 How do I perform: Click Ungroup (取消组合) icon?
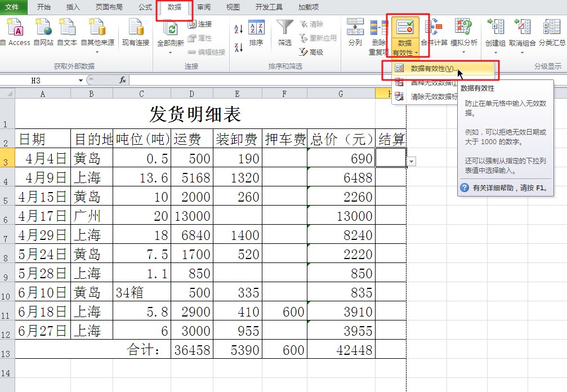click(522, 28)
